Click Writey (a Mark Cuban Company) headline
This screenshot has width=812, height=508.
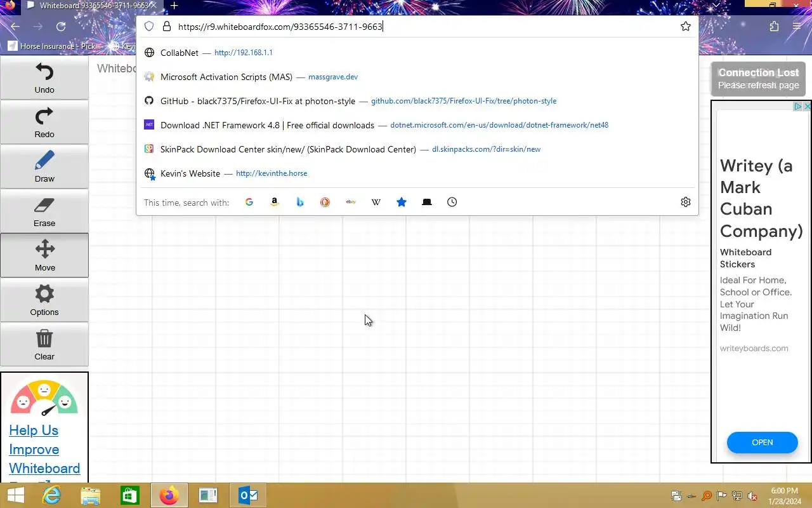point(761,198)
